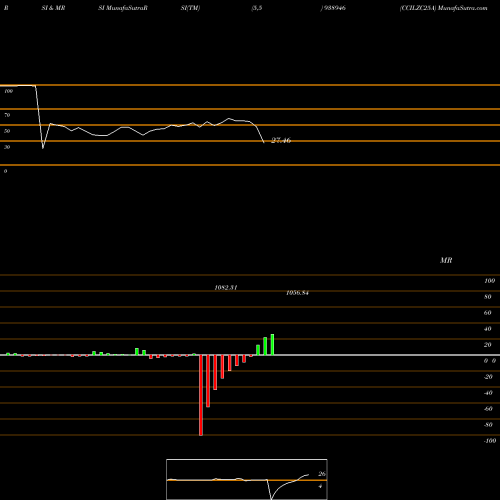Viewport: 500px width, 500px height.
Task: Click the RSI axis label 50
Action: [x=7, y=131]
